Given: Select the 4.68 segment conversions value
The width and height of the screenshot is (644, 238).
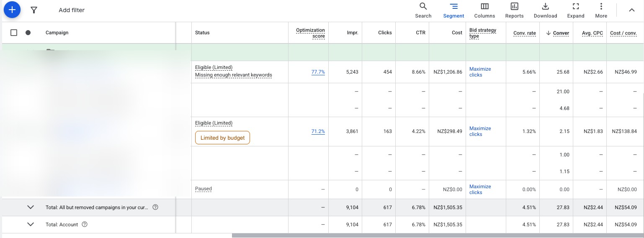Looking at the screenshot, I should [x=564, y=108].
